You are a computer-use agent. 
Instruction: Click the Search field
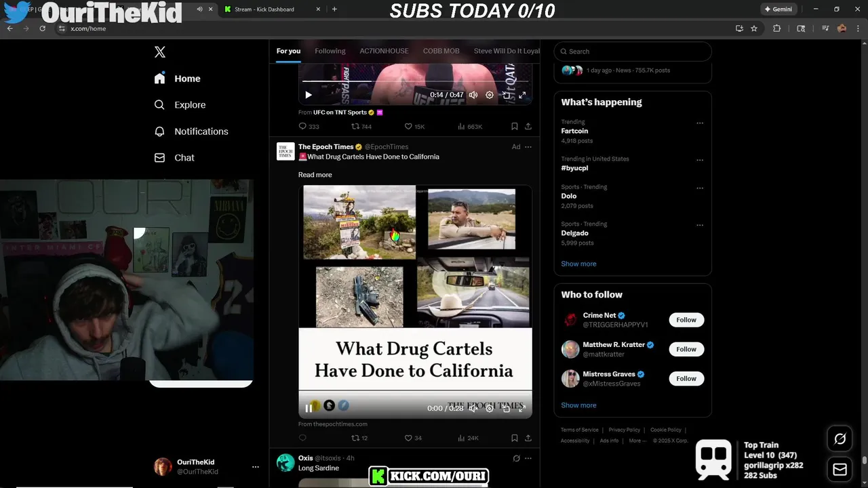(633, 52)
